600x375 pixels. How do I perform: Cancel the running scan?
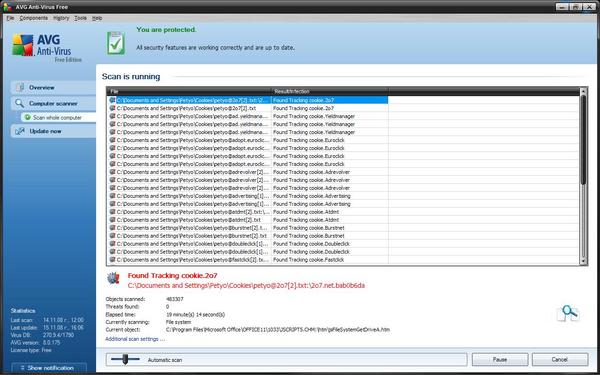pos(559,360)
